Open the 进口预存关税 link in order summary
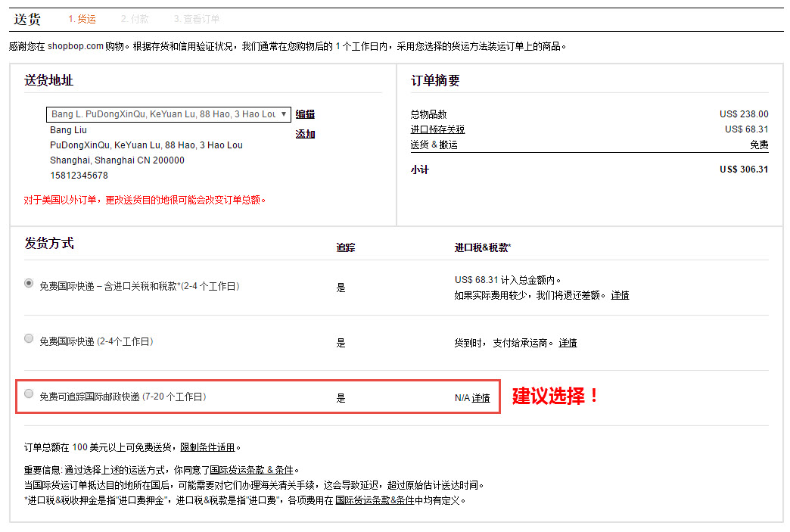The height and width of the screenshot is (532, 790). 437,129
